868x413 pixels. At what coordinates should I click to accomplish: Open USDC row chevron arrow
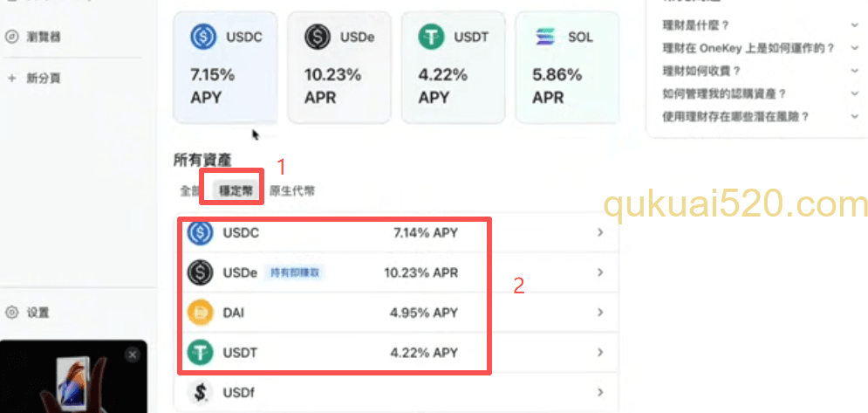point(600,233)
